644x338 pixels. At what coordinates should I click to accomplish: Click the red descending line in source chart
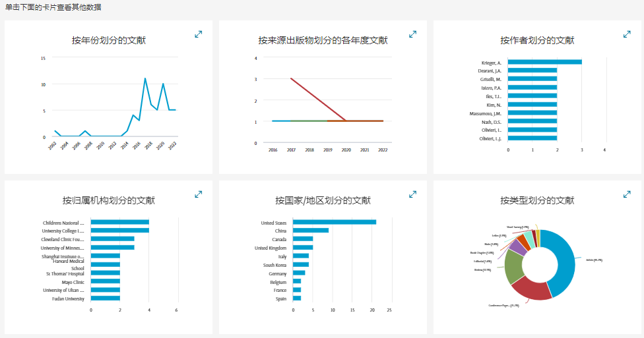tap(318, 99)
